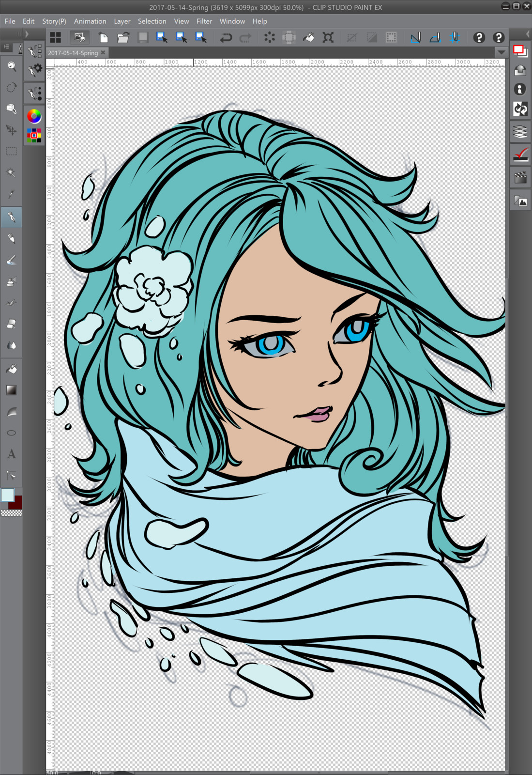The image size is (532, 775).
Task: Create a new canvas
Action: pos(103,37)
